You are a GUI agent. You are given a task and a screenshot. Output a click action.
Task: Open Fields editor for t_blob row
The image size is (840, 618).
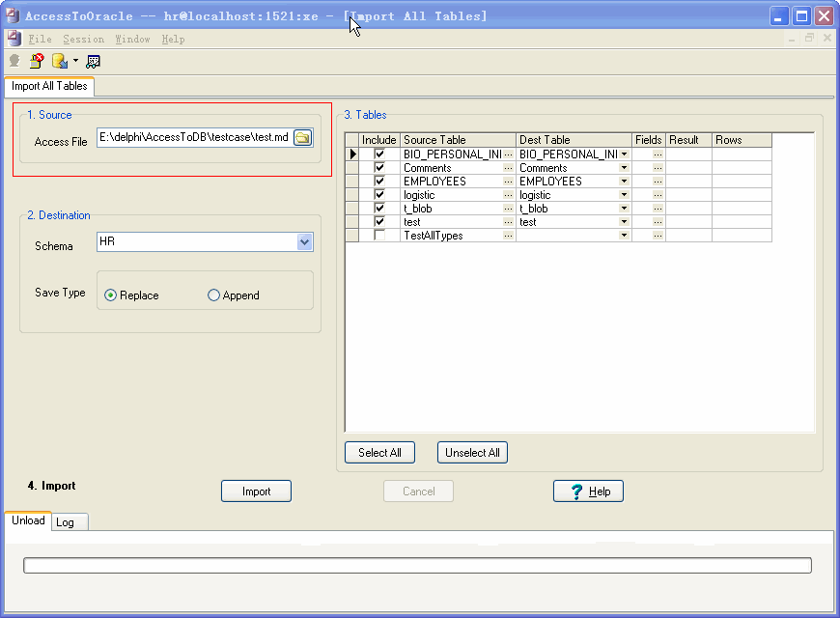658,209
